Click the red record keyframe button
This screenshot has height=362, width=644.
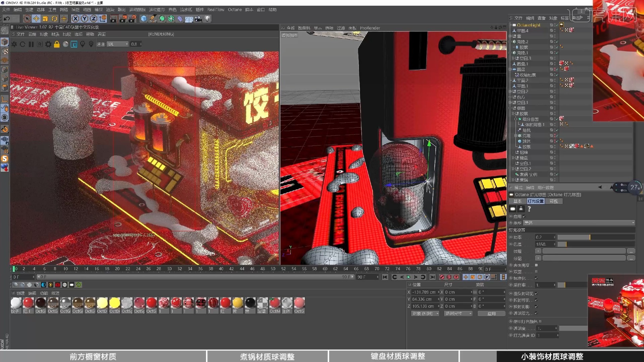pyautogui.click(x=442, y=277)
